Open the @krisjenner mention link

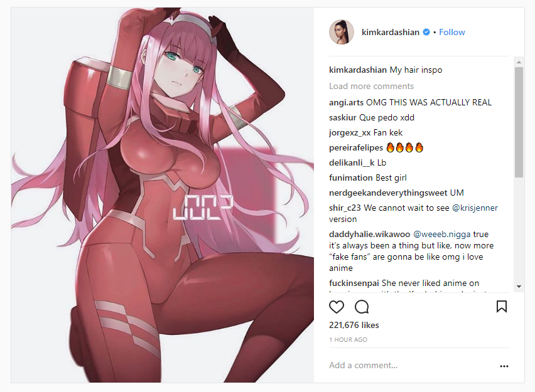[x=475, y=208]
